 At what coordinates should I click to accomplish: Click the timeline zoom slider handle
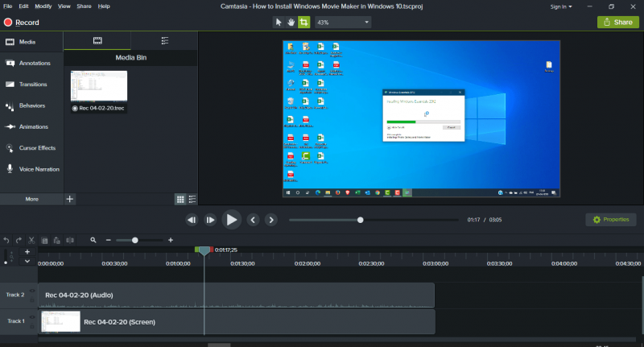134,240
